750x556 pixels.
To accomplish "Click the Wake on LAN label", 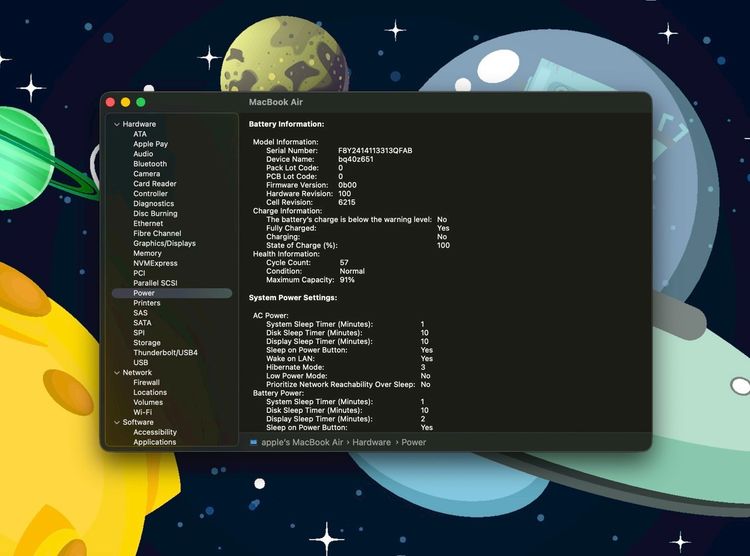I will (290, 359).
